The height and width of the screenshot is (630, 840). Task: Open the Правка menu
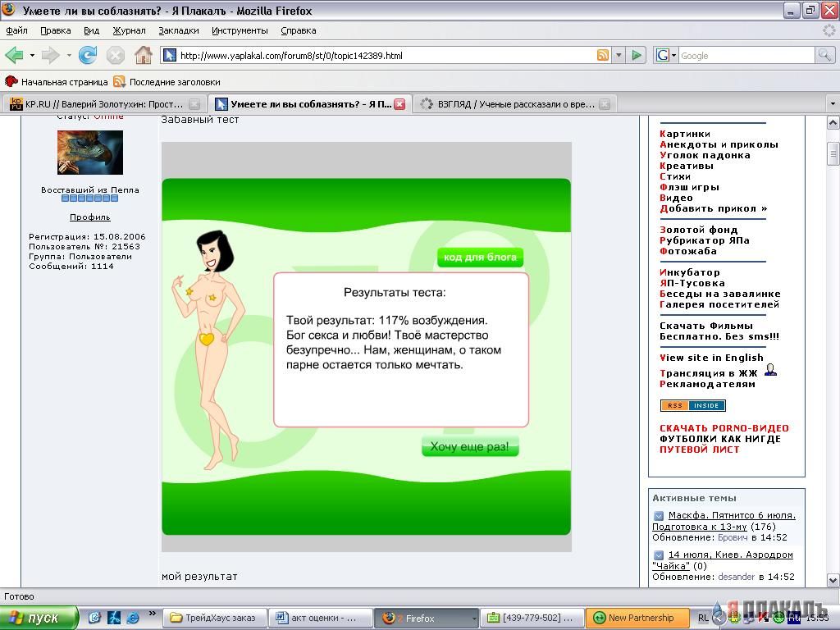click(56, 30)
